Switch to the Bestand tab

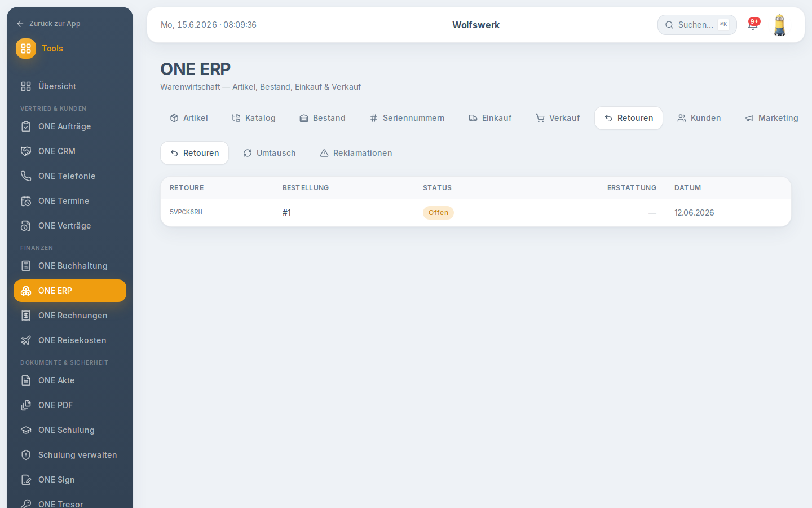point(323,118)
